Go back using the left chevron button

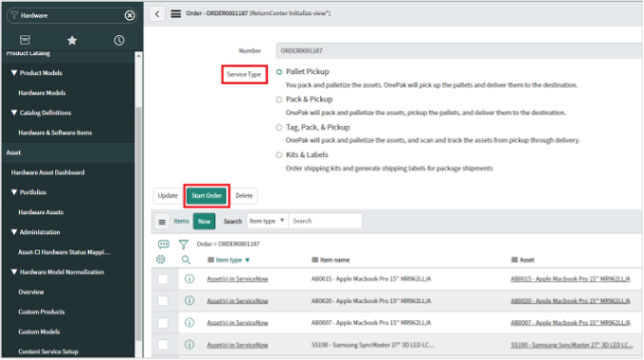click(157, 14)
